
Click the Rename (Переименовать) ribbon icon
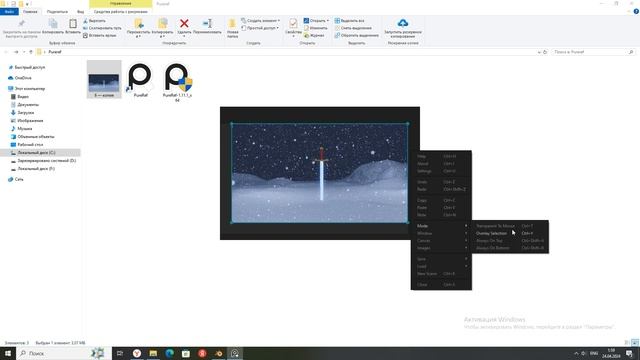207,24
